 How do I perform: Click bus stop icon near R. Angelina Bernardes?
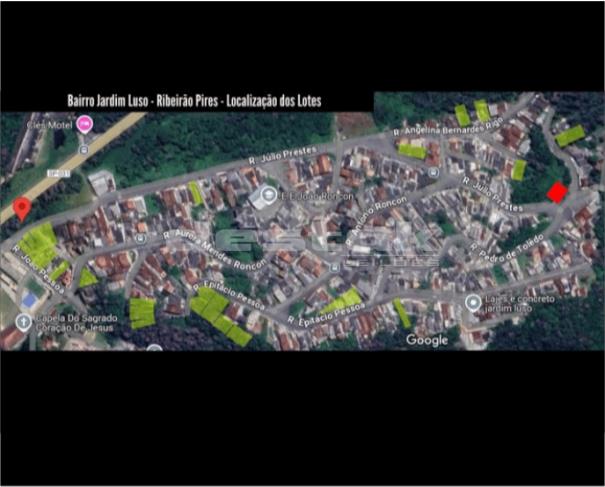(x=434, y=172)
